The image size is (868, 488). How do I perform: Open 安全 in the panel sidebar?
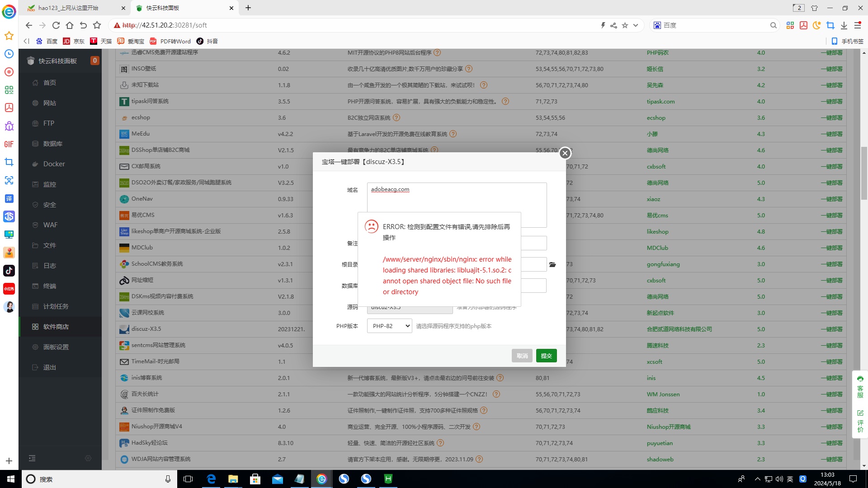pyautogui.click(x=50, y=205)
